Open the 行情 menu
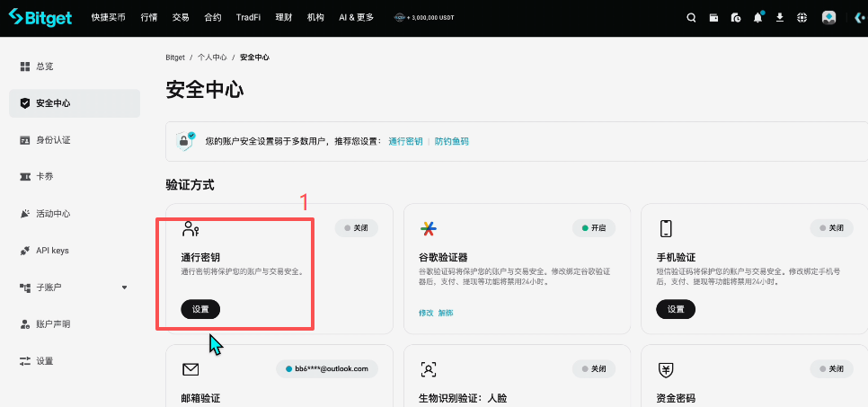Viewport: 868px width, 407px height. coord(149,18)
